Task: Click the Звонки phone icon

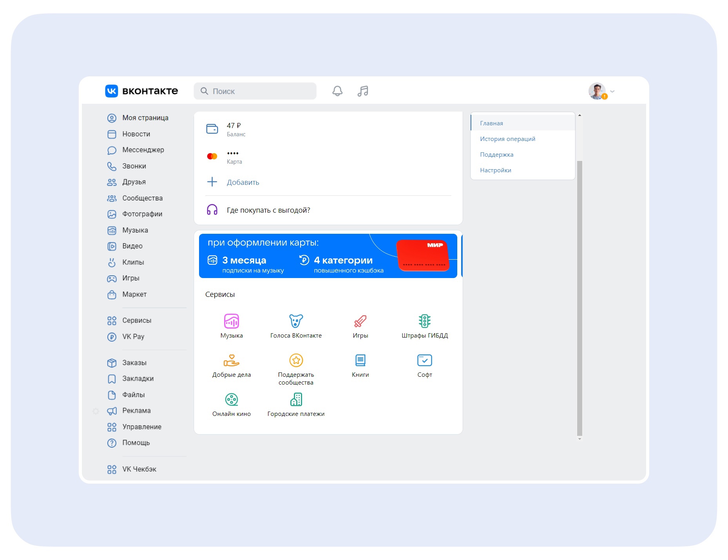Action: tap(112, 166)
